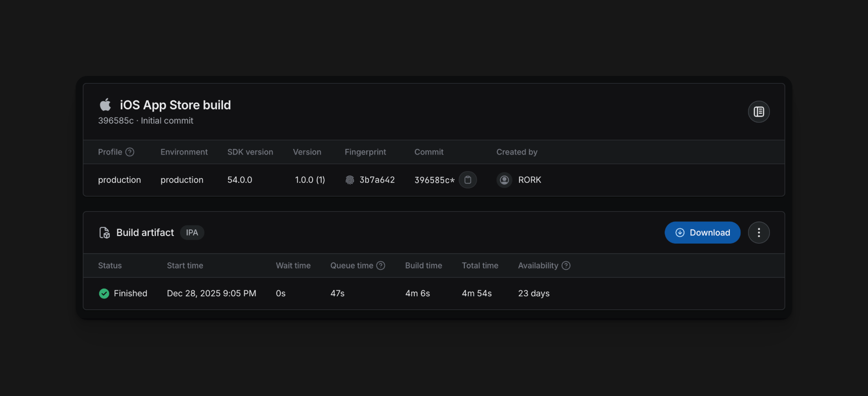Click the Queue time column header
868x396 pixels.
[x=352, y=265]
